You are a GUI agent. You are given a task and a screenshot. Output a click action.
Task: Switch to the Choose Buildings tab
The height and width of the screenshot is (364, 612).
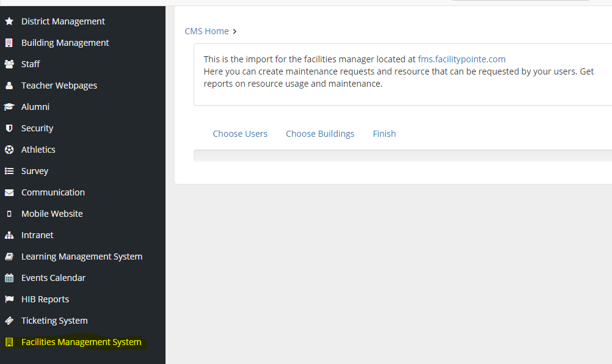(x=320, y=134)
